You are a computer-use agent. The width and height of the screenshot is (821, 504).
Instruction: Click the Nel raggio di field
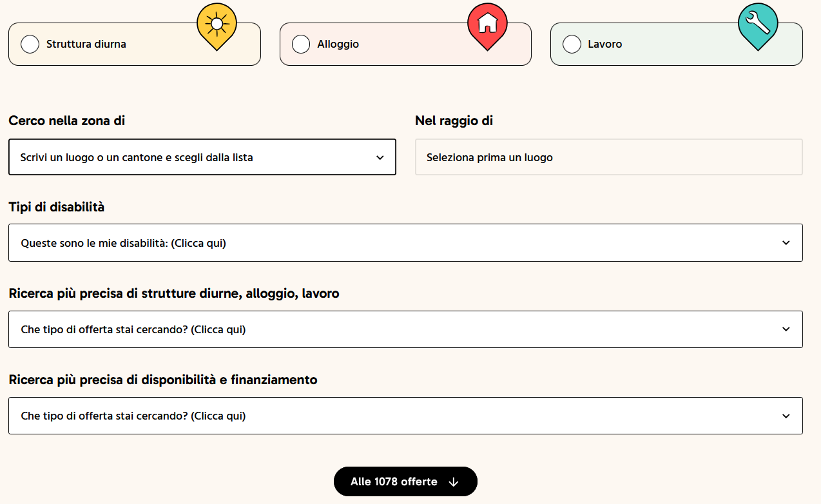coord(608,157)
